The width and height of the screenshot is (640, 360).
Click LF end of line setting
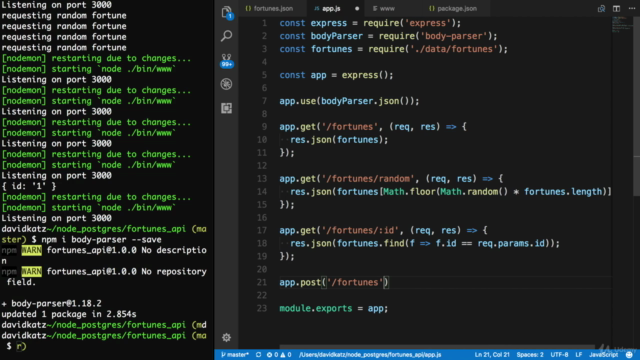[578, 355]
